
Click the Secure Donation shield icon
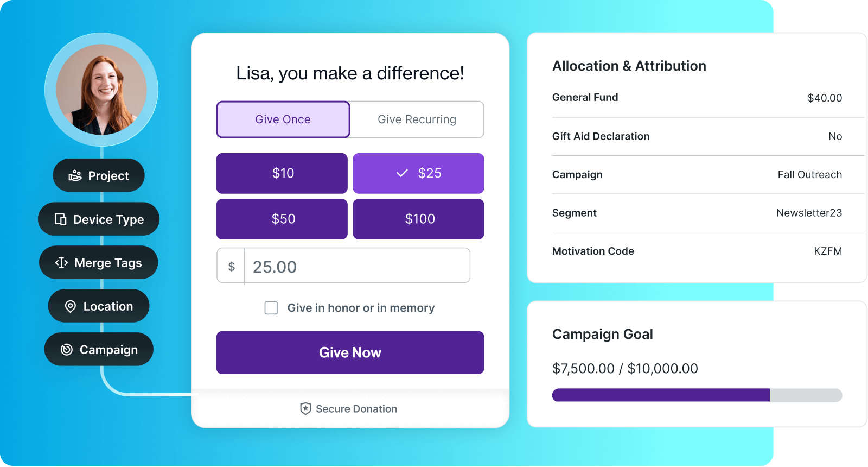(x=305, y=409)
